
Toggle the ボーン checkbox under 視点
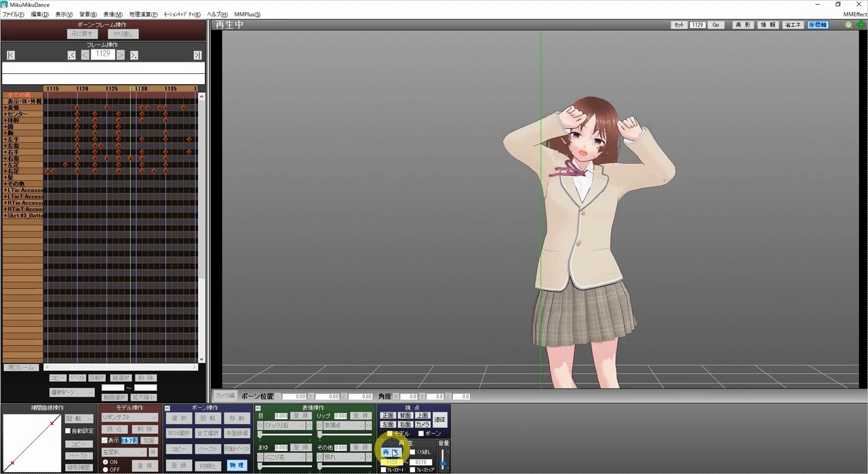(421, 433)
